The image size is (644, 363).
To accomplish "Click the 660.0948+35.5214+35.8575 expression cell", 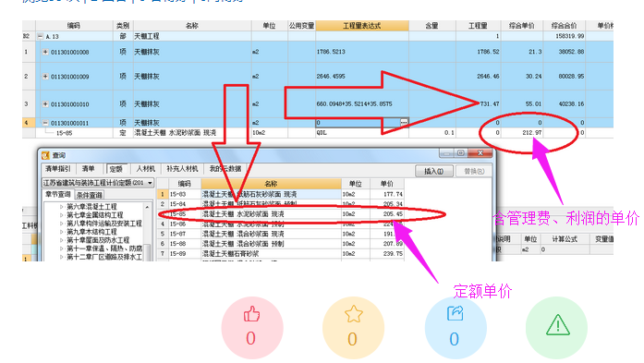I will click(x=362, y=103).
